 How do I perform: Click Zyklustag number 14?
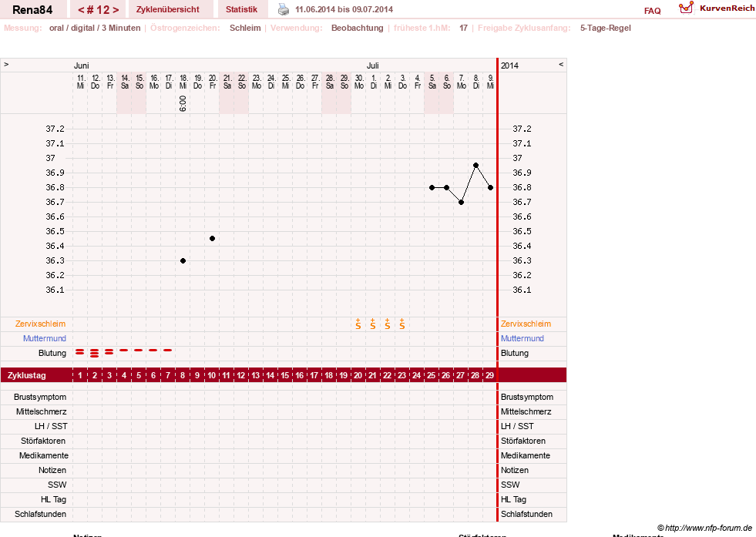coord(270,375)
